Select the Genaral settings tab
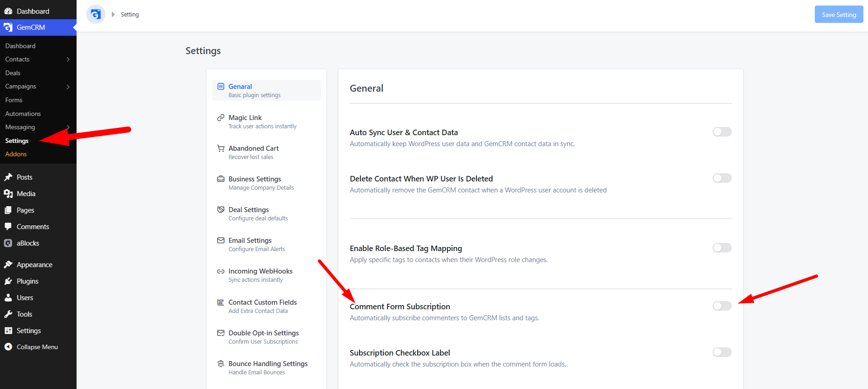 point(266,90)
